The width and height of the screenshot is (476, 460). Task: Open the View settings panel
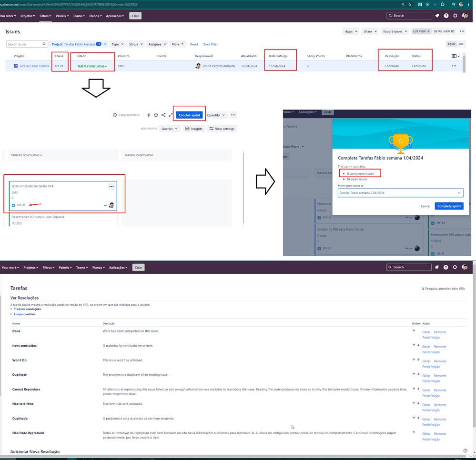pyautogui.click(x=222, y=129)
